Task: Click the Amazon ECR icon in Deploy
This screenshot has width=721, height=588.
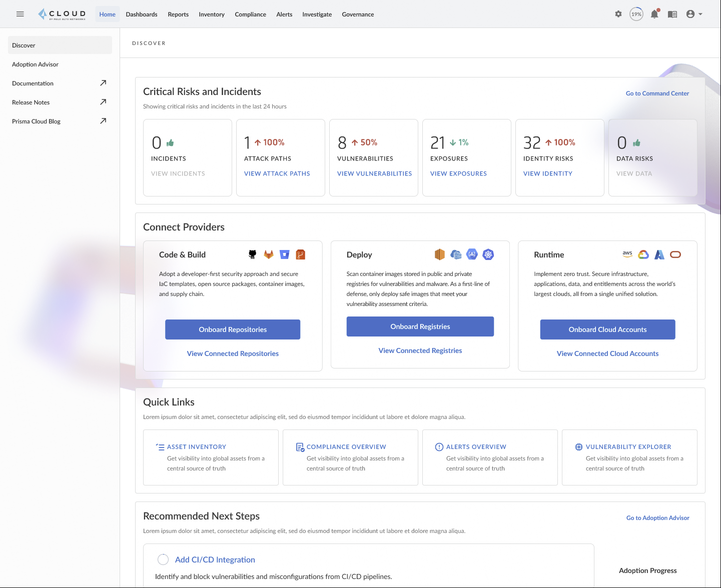Action: [x=440, y=254]
